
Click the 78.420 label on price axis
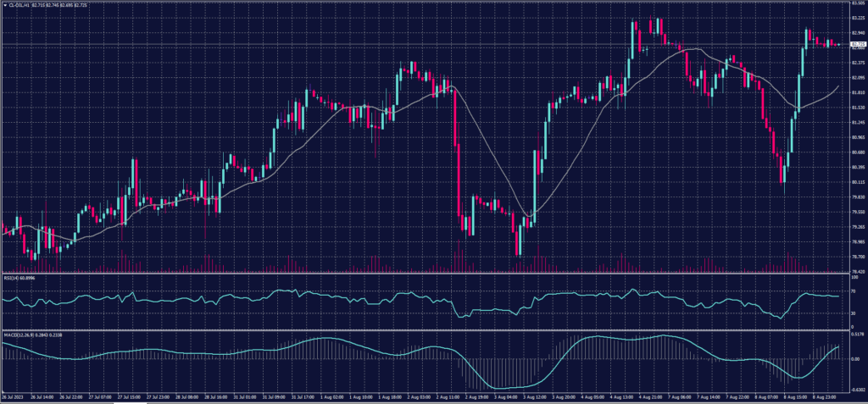856,271
